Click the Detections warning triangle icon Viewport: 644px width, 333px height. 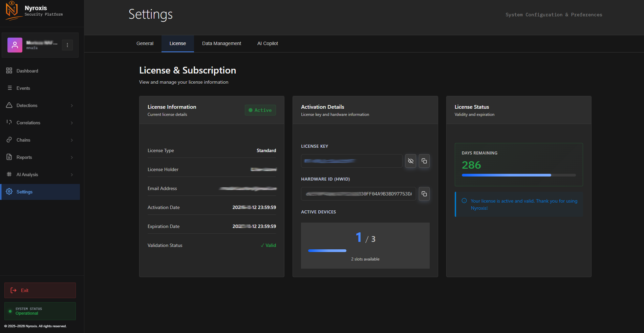pos(9,105)
